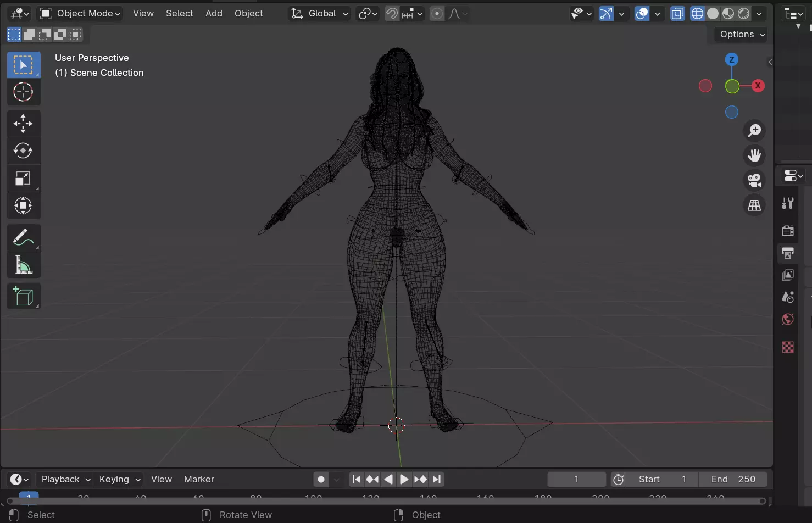Open the proportional falloff dropdown

coord(457,13)
